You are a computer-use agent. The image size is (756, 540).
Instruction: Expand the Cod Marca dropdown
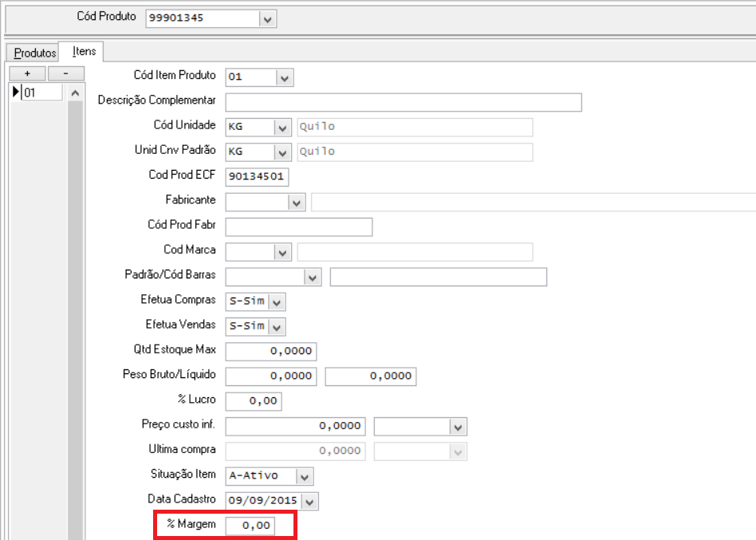(x=282, y=252)
